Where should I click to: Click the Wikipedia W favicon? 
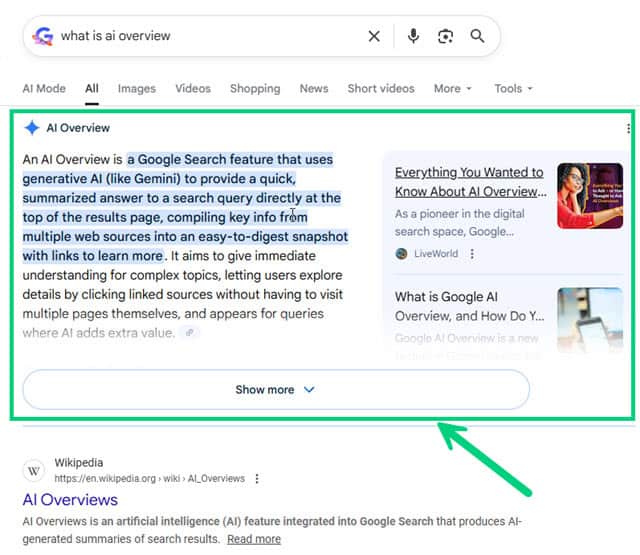click(x=33, y=471)
